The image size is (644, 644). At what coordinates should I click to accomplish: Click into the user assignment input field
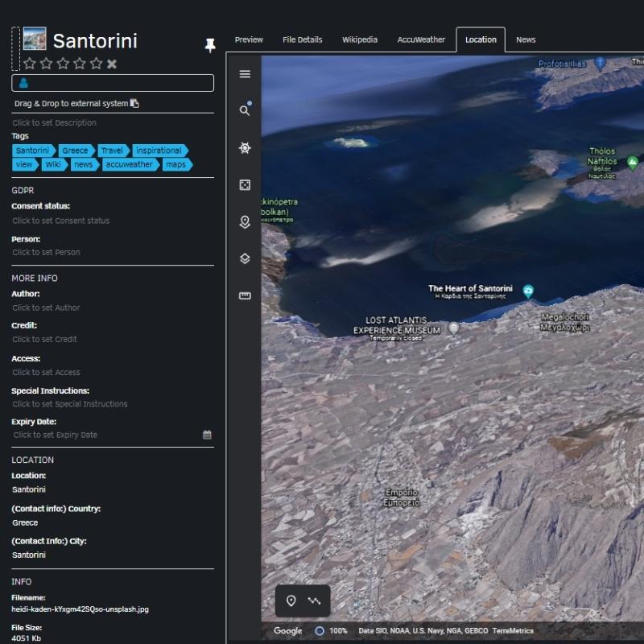click(x=113, y=83)
